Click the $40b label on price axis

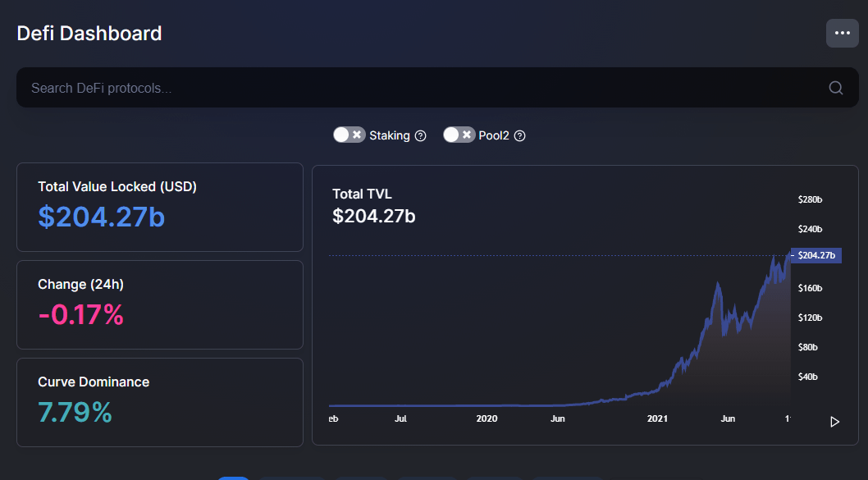(807, 377)
